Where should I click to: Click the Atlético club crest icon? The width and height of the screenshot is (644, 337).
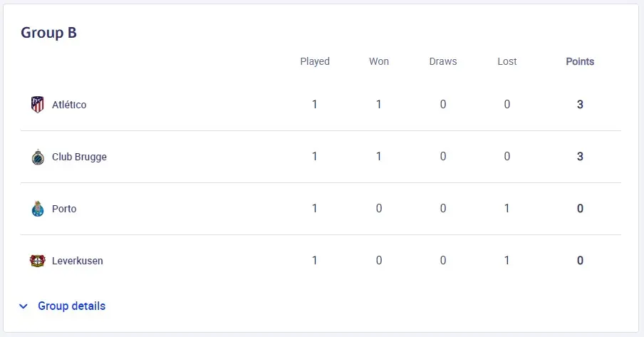click(37, 105)
